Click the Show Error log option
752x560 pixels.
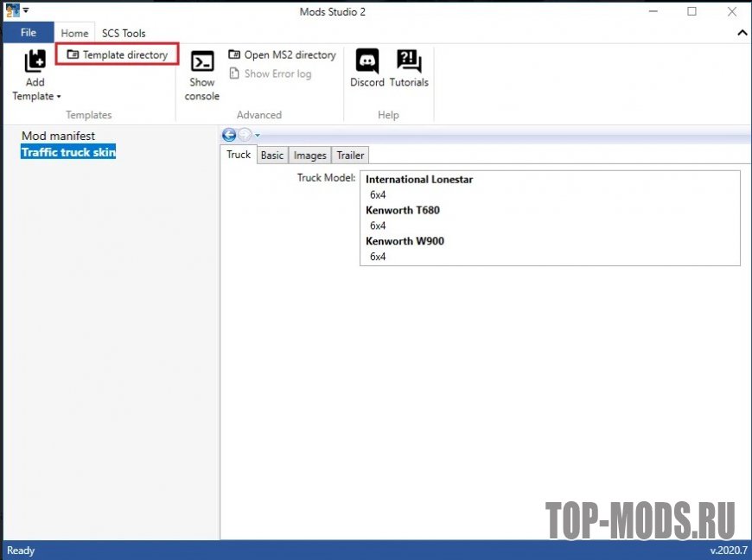(x=270, y=73)
